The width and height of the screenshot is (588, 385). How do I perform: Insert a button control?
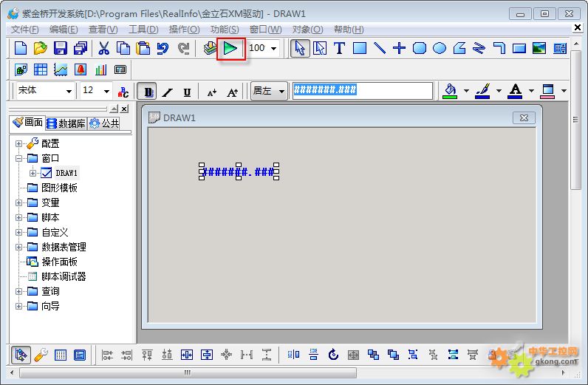[519, 49]
